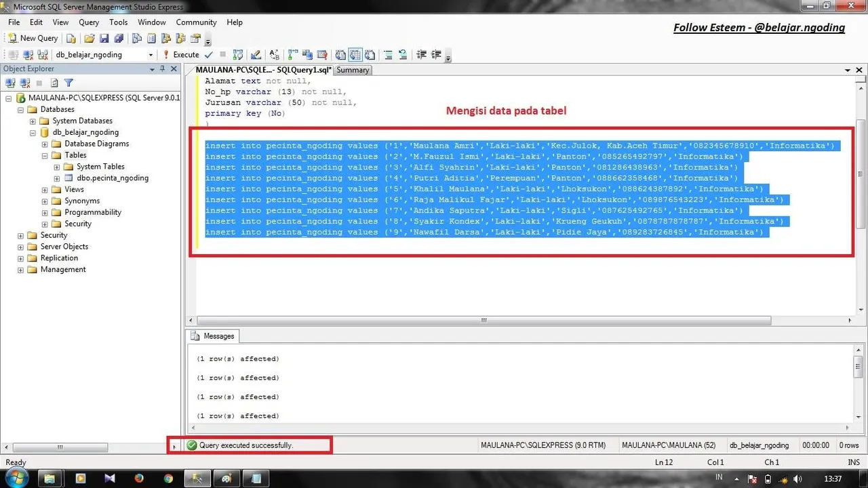Comment out the selected lines
This screenshot has height=488, width=868.
388,55
